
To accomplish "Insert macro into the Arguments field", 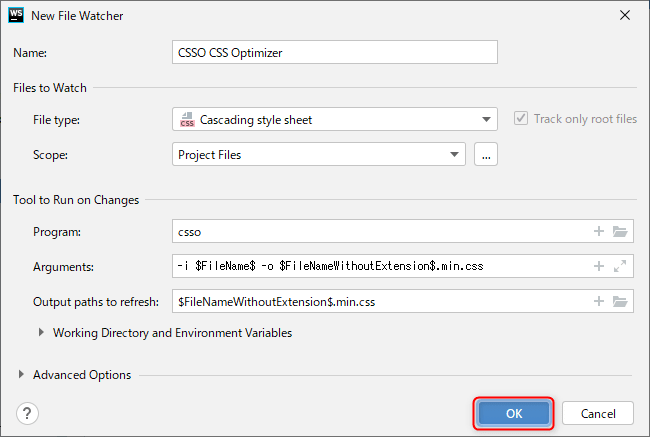I will click(x=599, y=266).
